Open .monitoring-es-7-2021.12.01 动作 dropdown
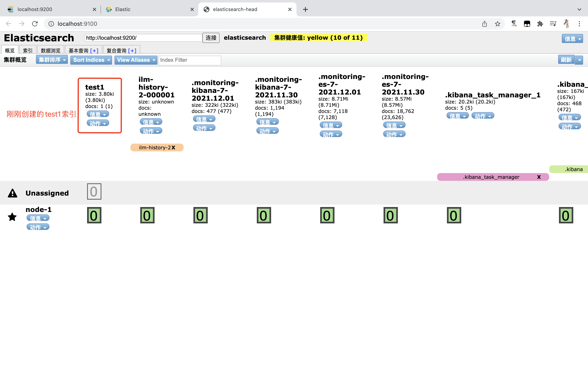 coord(331,134)
